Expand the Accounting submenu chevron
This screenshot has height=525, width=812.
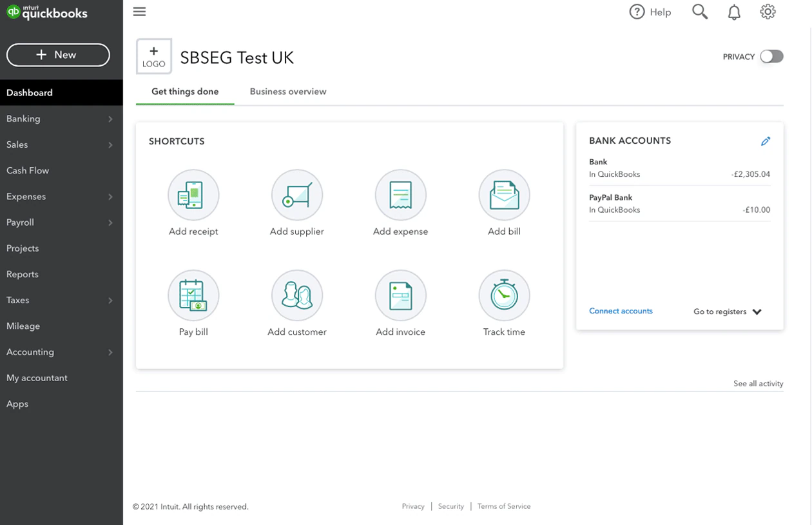(110, 352)
